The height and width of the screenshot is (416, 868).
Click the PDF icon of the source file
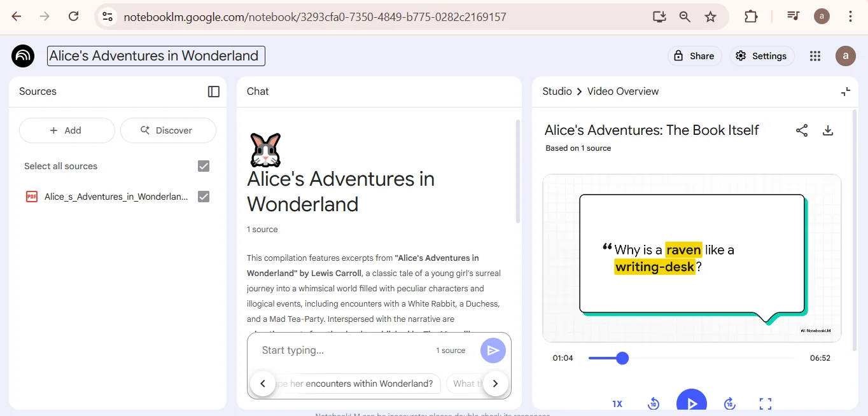pos(32,197)
